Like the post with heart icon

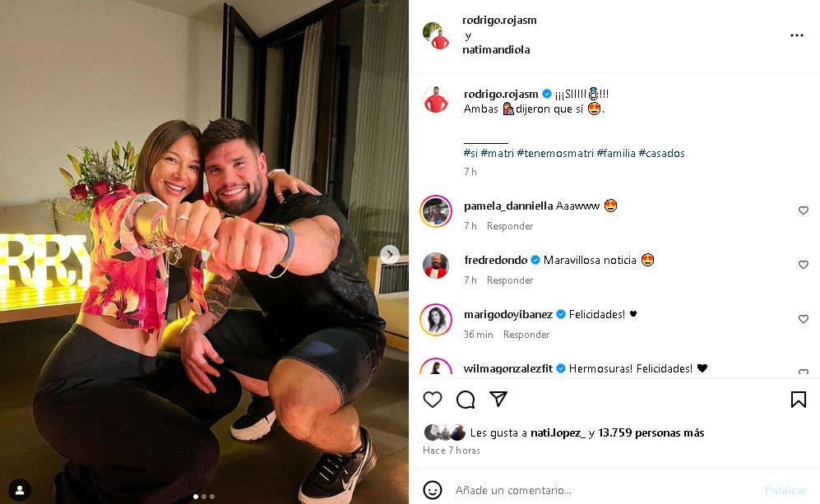[x=433, y=400]
